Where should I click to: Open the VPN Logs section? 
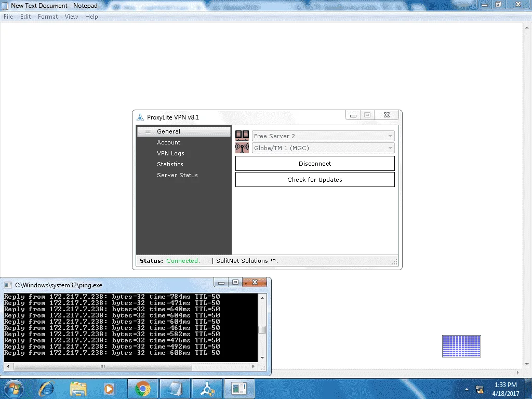tap(170, 153)
